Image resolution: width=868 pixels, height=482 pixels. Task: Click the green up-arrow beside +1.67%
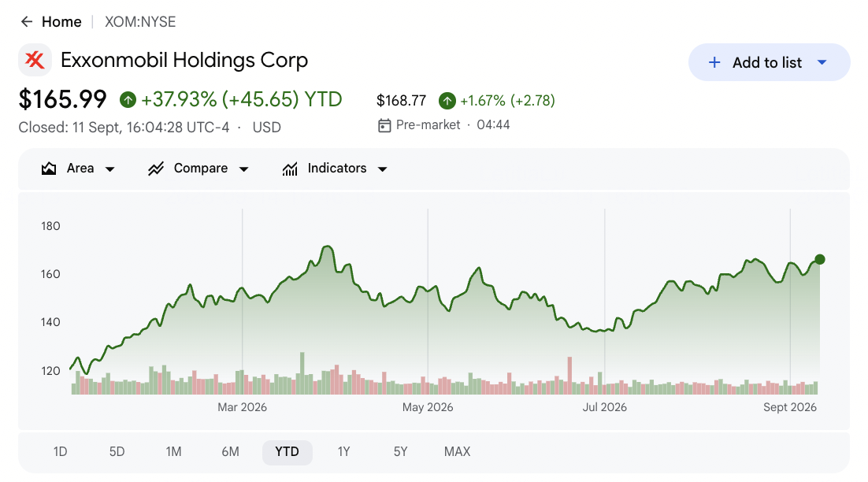tap(447, 101)
